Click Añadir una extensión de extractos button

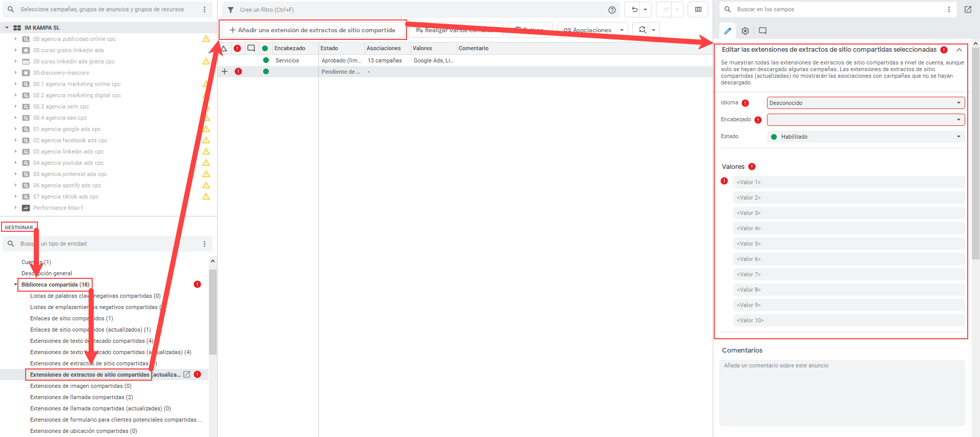pyautogui.click(x=312, y=30)
